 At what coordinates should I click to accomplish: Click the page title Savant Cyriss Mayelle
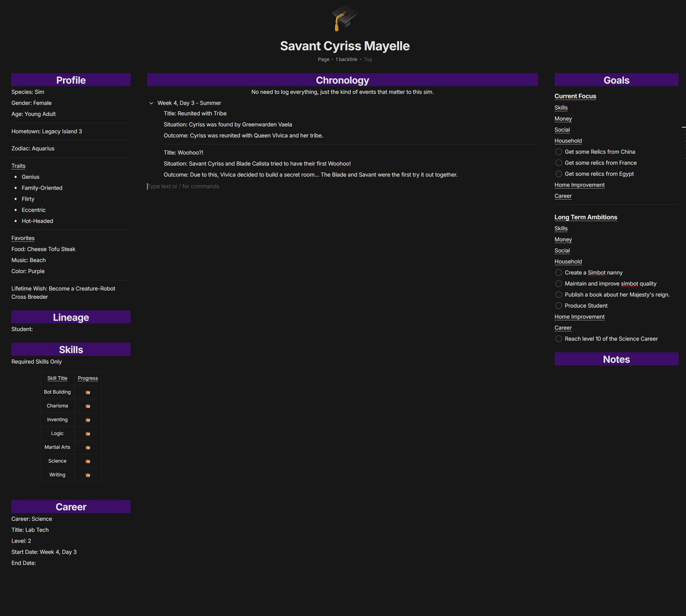click(x=345, y=46)
